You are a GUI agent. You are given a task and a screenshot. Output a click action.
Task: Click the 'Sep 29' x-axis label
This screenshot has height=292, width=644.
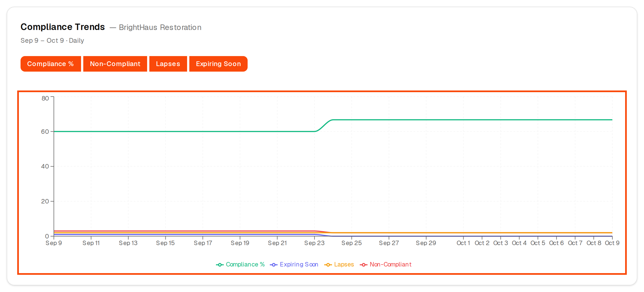point(426,243)
